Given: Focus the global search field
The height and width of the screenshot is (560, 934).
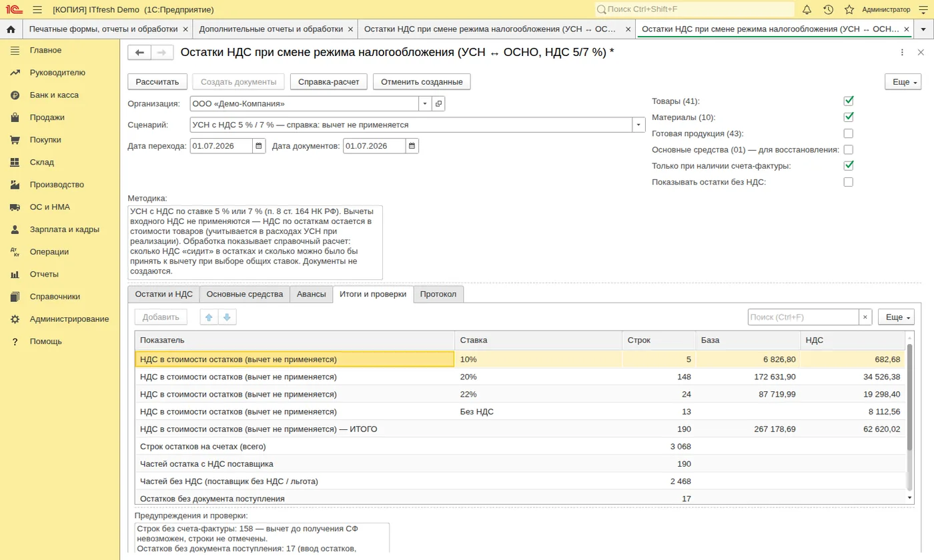Looking at the screenshot, I should click(x=694, y=9).
